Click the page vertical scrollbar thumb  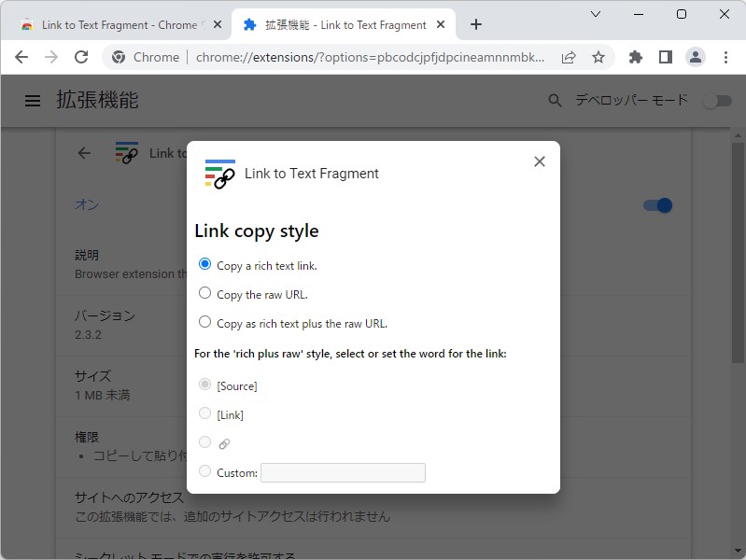pos(738,252)
